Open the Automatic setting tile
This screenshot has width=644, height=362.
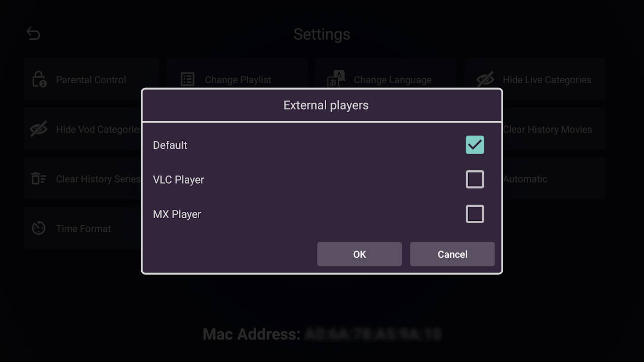554,179
